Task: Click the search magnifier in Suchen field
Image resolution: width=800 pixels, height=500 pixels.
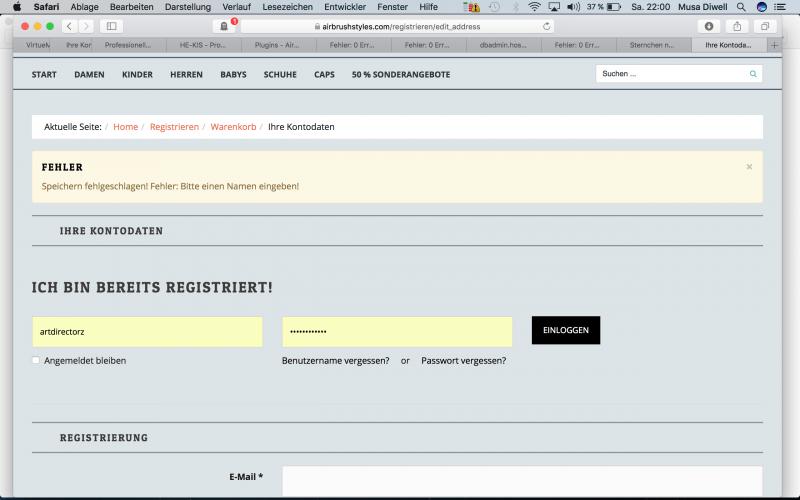Action: tap(753, 74)
